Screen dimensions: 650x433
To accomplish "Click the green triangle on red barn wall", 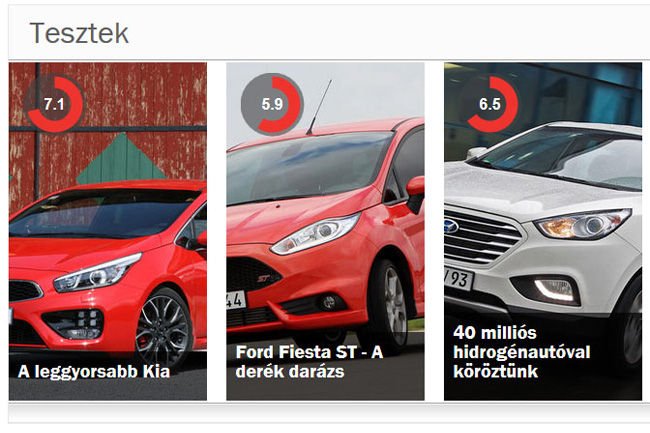I will coord(121,159).
